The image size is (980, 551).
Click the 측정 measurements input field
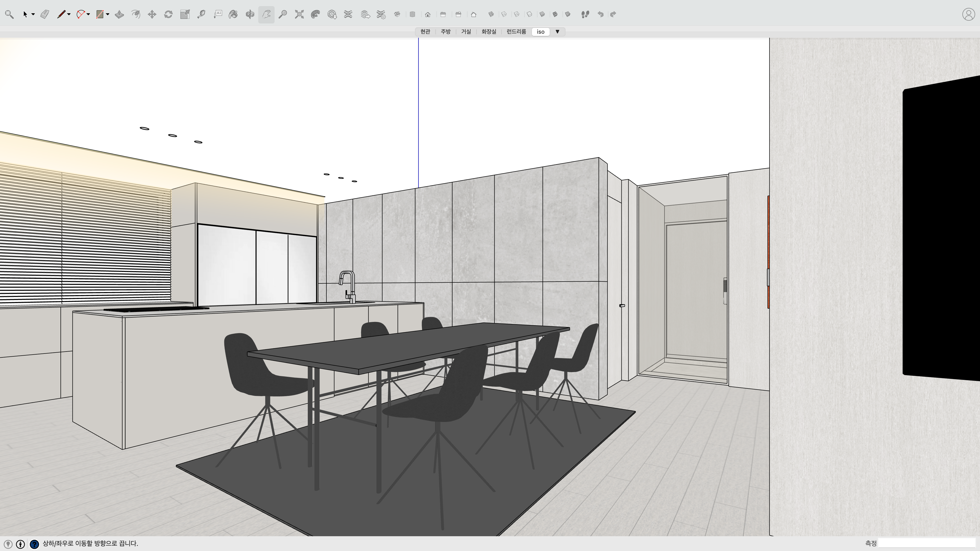tap(927, 543)
